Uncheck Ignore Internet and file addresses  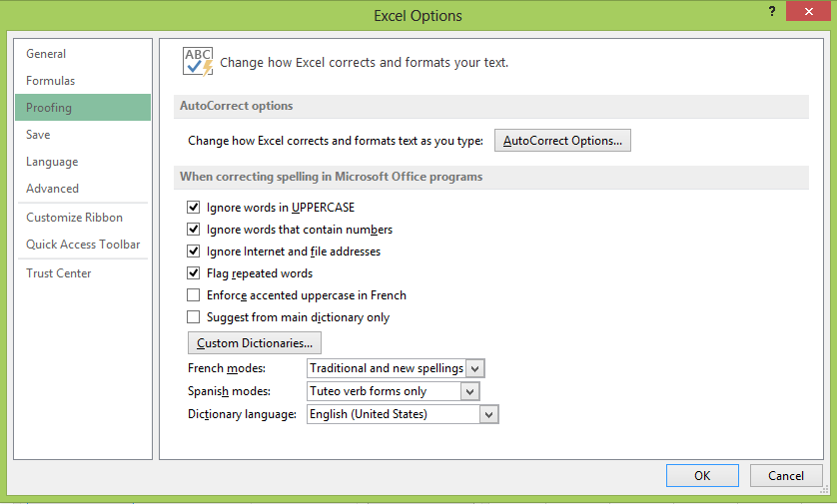pos(193,252)
